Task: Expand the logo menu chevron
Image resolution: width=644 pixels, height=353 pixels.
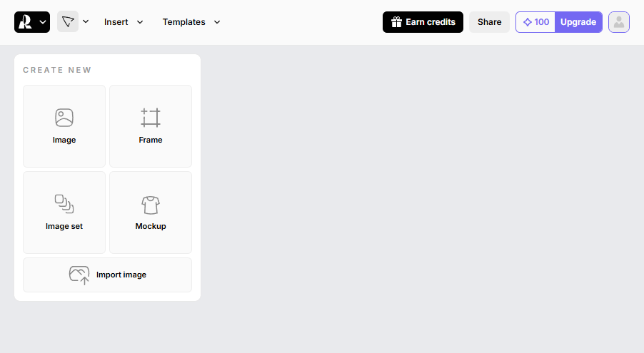Action: (x=43, y=22)
